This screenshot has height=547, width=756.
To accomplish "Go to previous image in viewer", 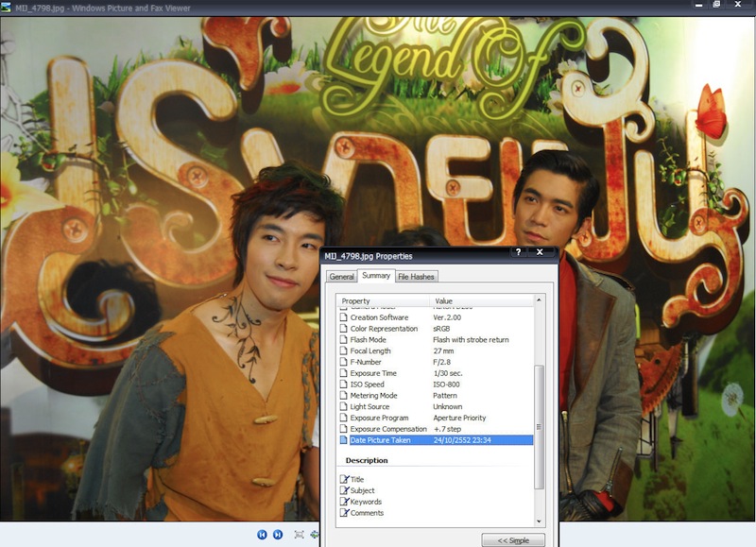I will [x=262, y=534].
